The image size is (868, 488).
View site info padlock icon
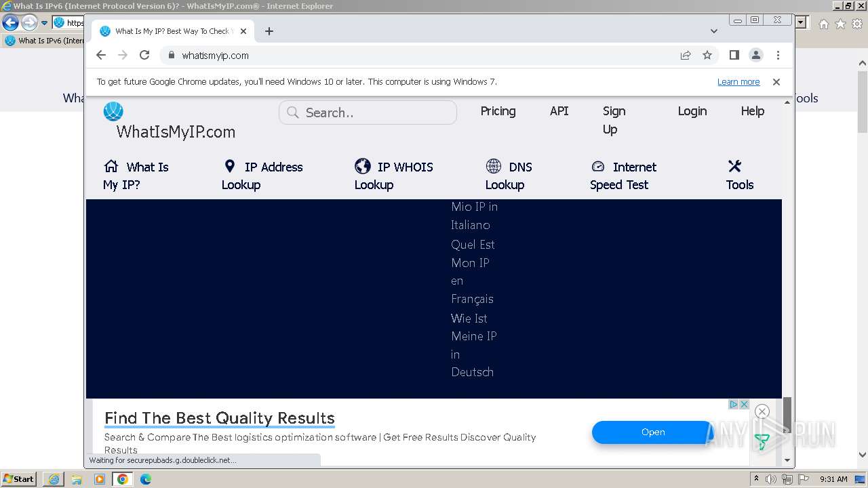[171, 56]
